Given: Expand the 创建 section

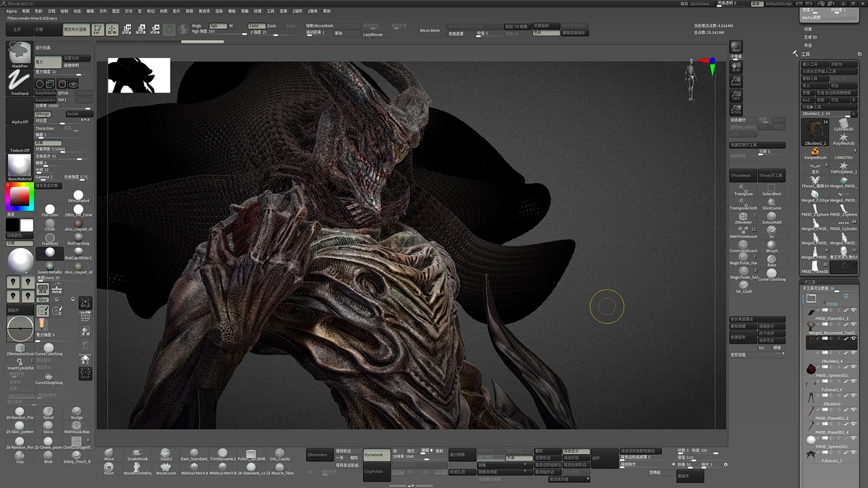Looking at the screenshot, I should [x=808, y=29].
